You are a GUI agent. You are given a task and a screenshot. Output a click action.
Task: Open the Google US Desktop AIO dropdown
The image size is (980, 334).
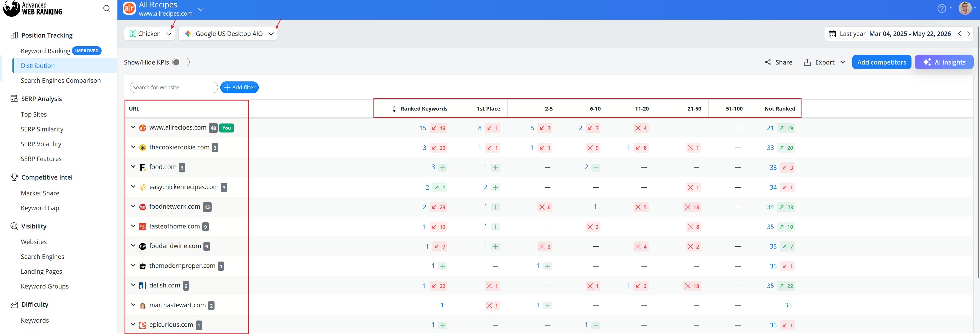[227, 34]
